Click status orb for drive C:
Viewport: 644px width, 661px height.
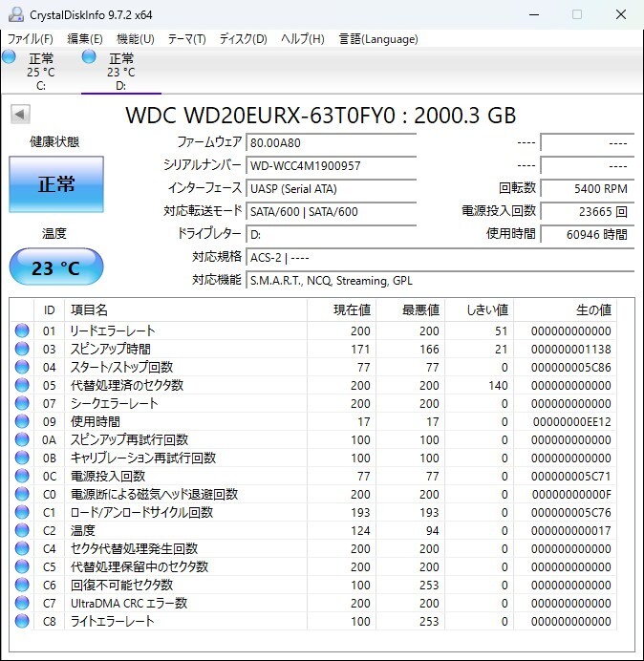[10, 57]
